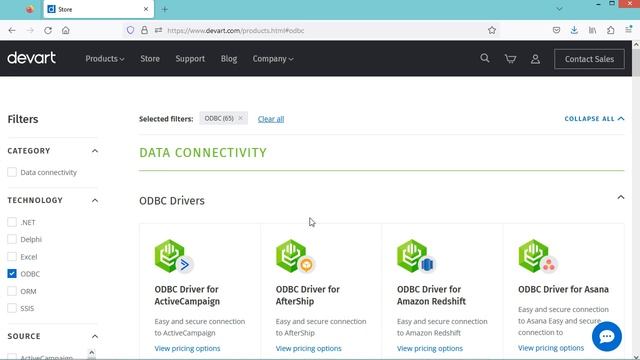
Task: Reload the page
Action: pos(48,30)
